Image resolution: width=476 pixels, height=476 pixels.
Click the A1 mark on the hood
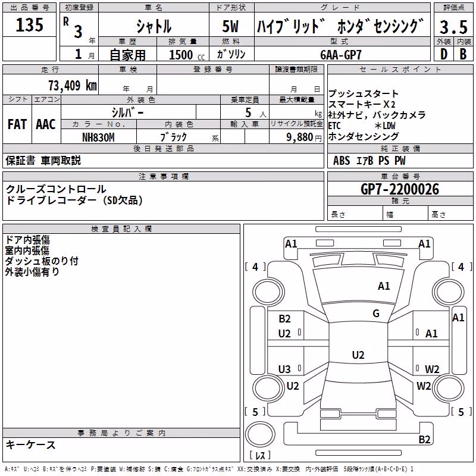pyautogui.click(x=384, y=286)
